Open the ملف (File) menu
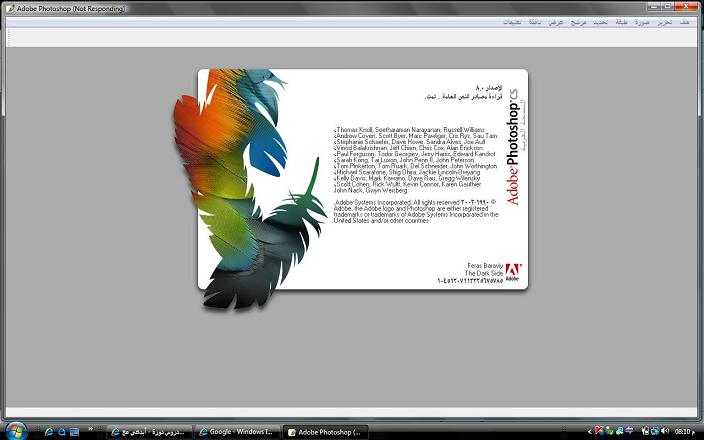This screenshot has height=440, width=704. click(x=685, y=21)
